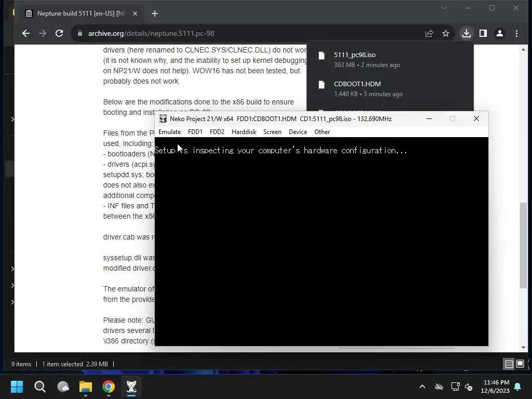Share this page icon in Chrome
This screenshot has width=532, height=399.
point(429,33)
